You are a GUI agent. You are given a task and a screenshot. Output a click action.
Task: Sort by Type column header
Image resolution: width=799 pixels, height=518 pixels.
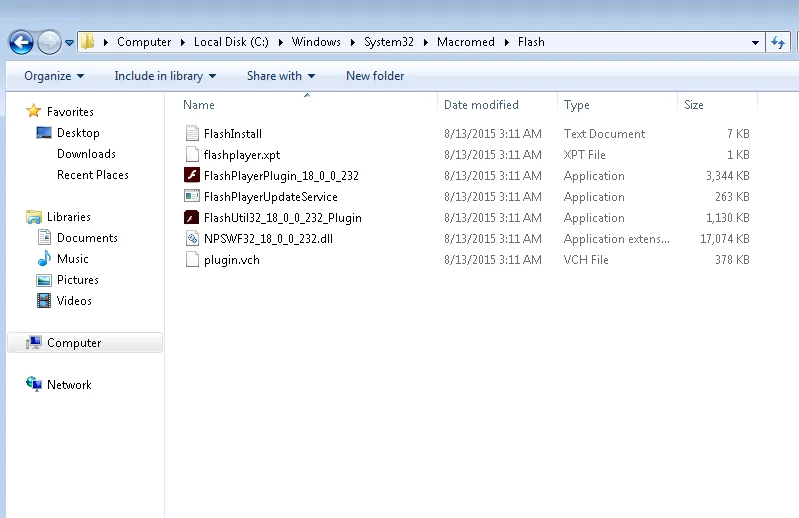pyautogui.click(x=576, y=105)
